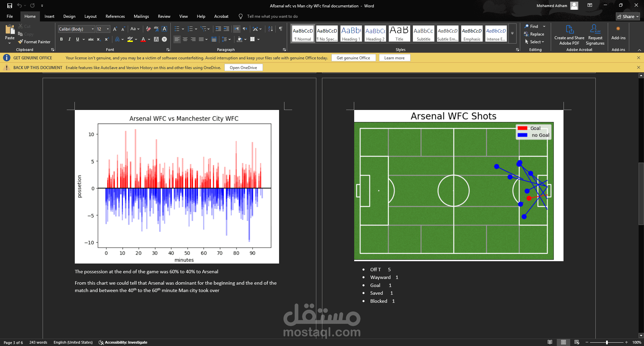
Task: Open the Select dropdown in Editing group
Action: 534,42
